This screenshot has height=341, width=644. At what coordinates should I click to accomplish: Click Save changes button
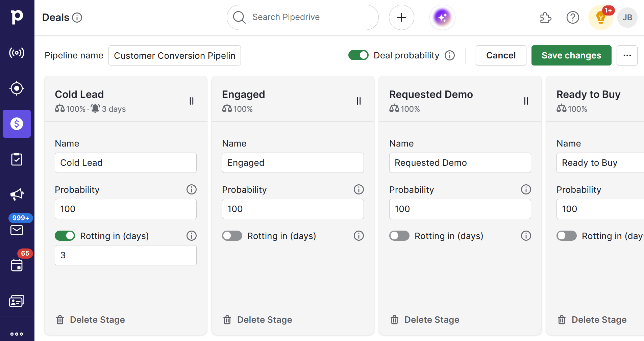(571, 55)
